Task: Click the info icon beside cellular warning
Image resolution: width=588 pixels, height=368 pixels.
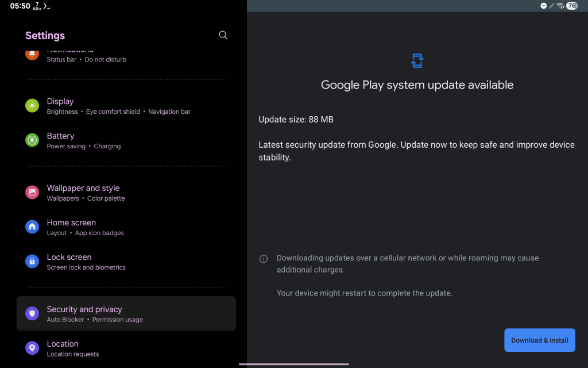Action: pyautogui.click(x=264, y=259)
